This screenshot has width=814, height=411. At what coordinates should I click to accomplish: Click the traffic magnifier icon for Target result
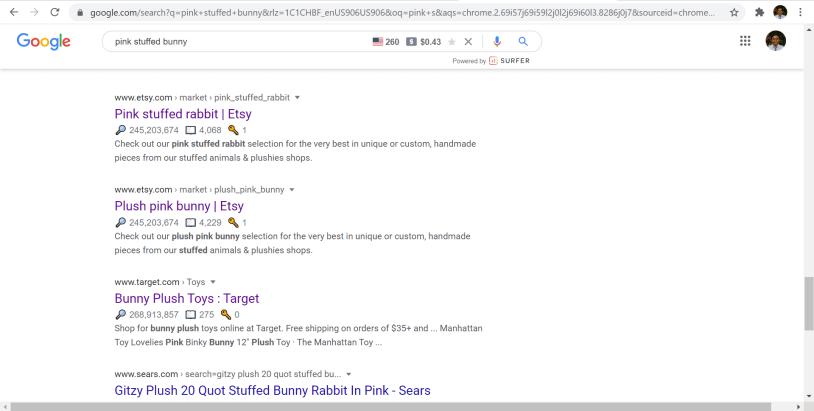120,314
